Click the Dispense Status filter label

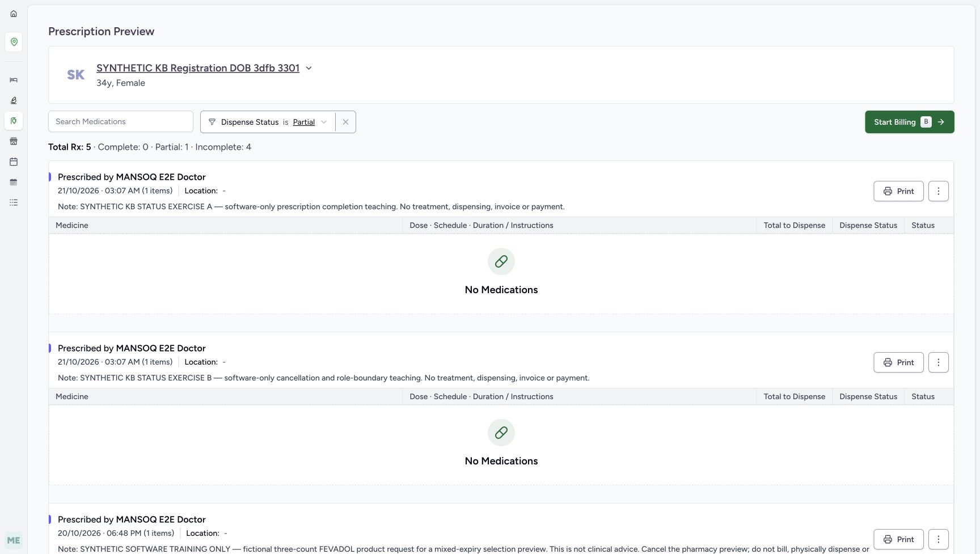click(250, 122)
